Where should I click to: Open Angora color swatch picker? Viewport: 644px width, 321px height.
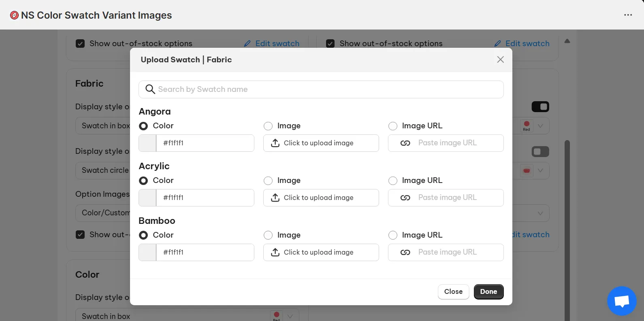(x=147, y=143)
